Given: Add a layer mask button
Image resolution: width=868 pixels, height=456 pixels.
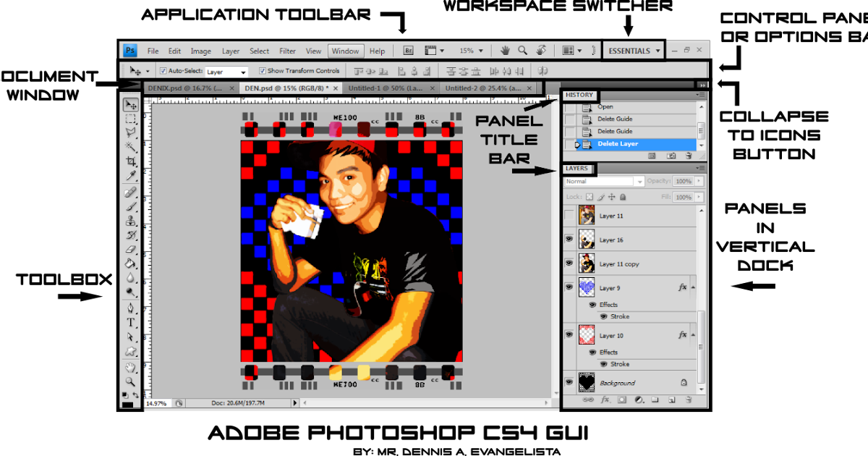Looking at the screenshot, I should pyautogui.click(x=621, y=400).
